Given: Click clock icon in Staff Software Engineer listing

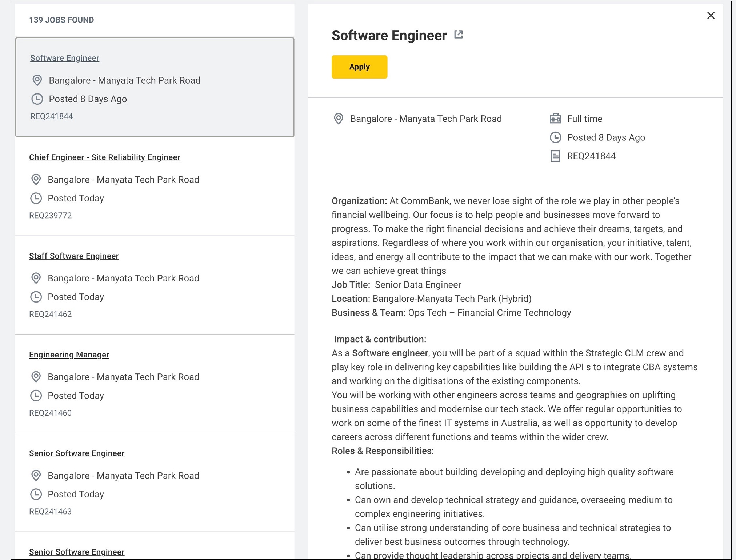Looking at the screenshot, I should click(36, 297).
